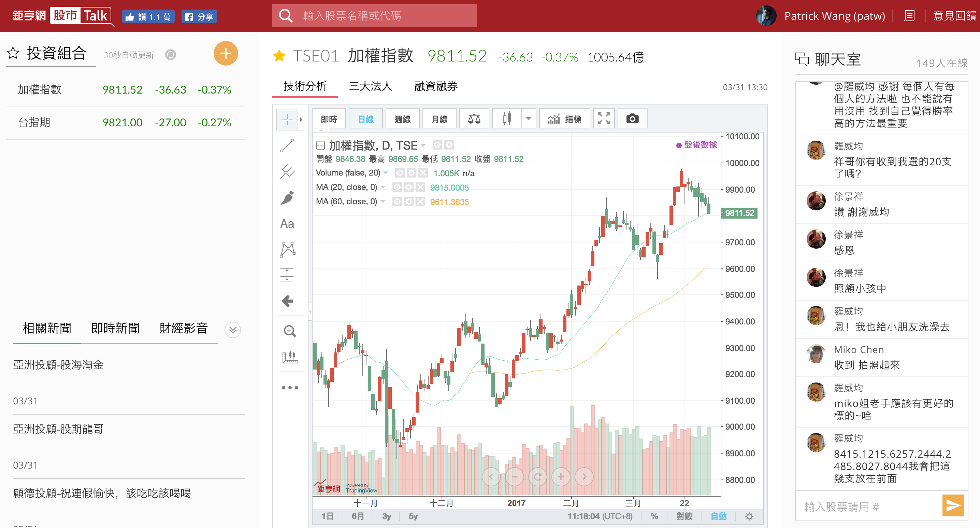
Task: Select the trend line drawing tool
Action: pyautogui.click(x=287, y=145)
